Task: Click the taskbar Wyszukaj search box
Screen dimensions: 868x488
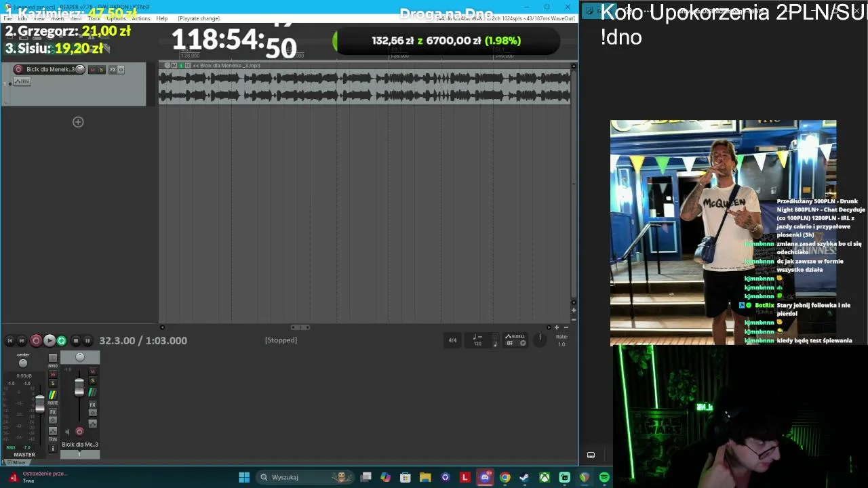Action: (305, 477)
